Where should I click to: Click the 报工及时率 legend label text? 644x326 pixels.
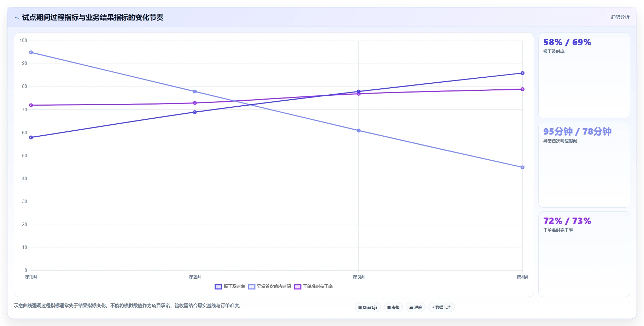click(234, 286)
